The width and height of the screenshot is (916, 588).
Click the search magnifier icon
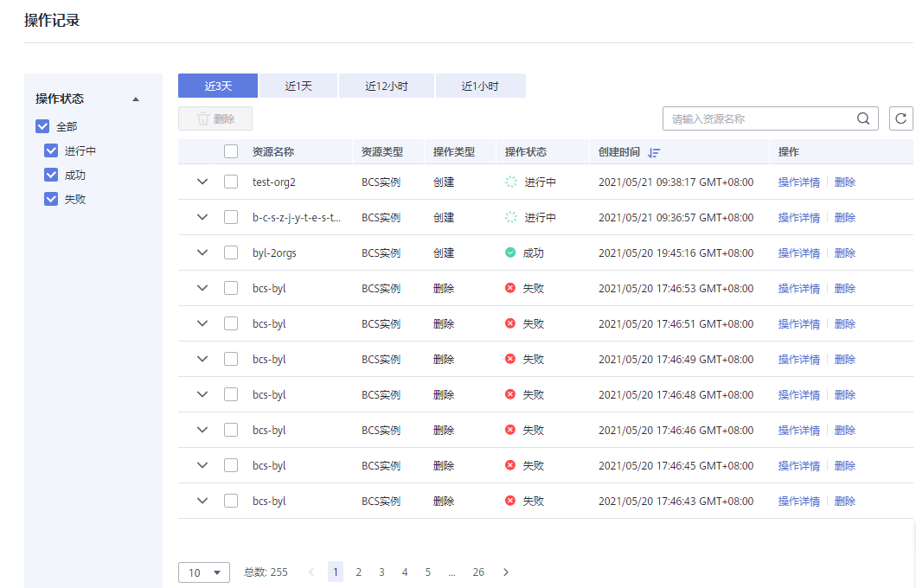click(x=863, y=118)
